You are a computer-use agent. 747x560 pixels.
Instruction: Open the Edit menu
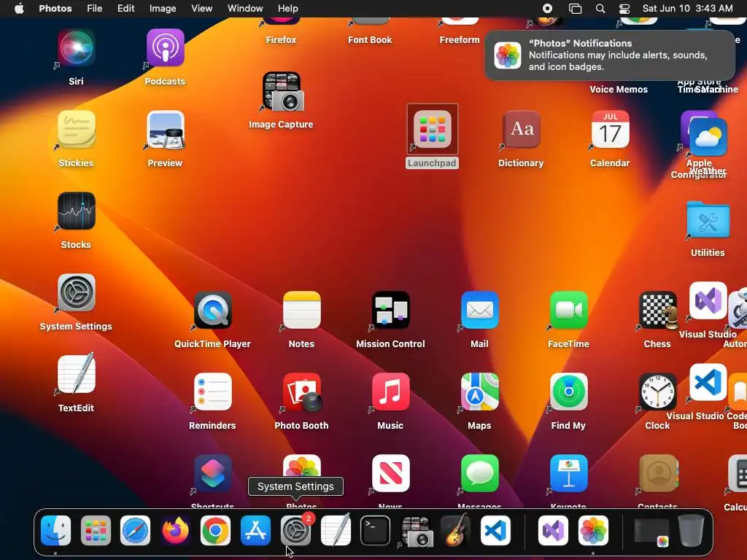125,9
